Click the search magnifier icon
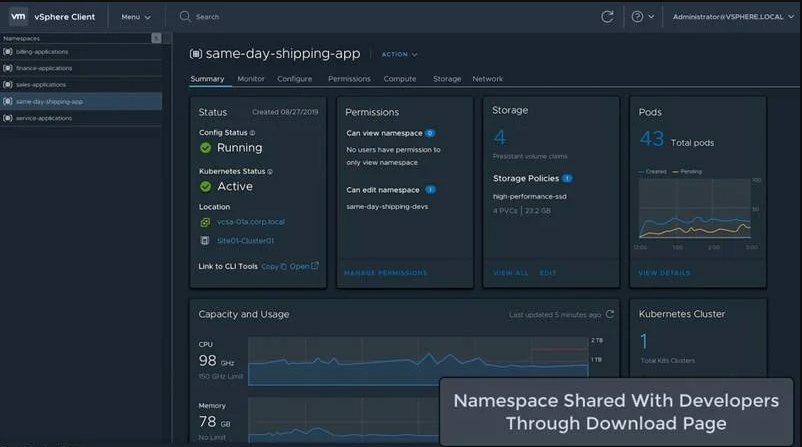The width and height of the screenshot is (802, 447). (x=185, y=16)
